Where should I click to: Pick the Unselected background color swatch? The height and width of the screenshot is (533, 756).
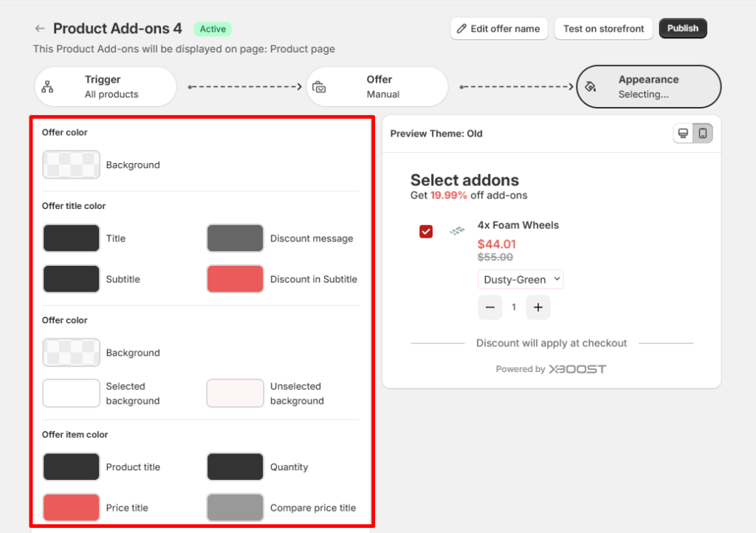tap(235, 393)
